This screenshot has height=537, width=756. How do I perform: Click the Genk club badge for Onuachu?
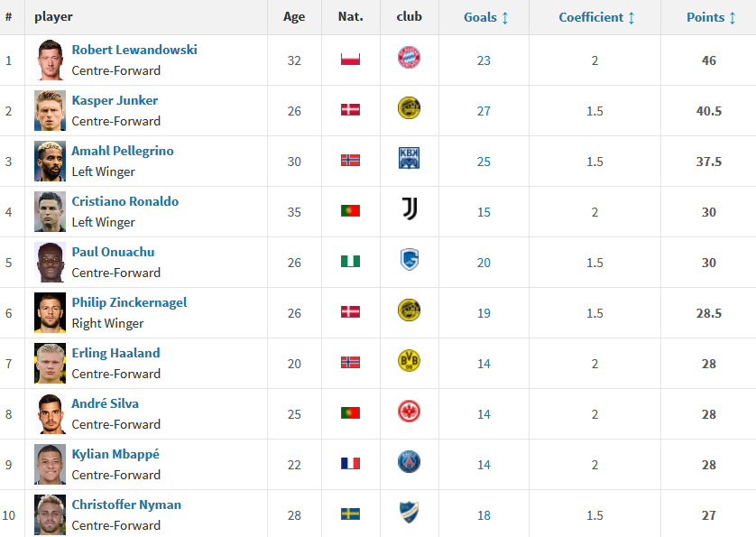click(x=410, y=260)
